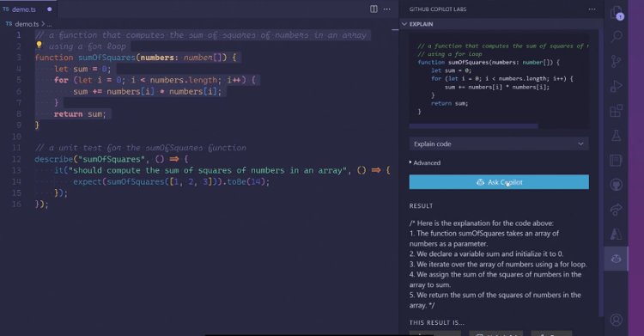Open the Extensions view icon
Image resolution: width=644 pixels, height=336 pixels.
(616, 111)
